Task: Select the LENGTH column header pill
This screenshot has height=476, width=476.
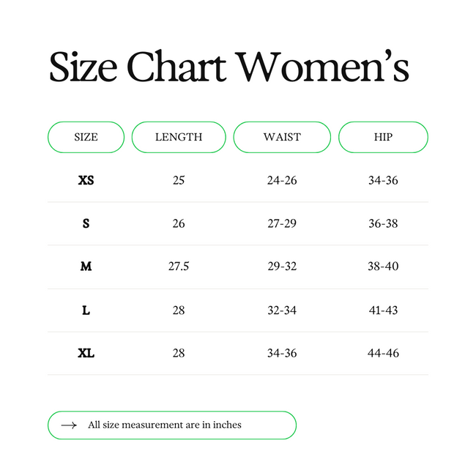Action: 179,137
